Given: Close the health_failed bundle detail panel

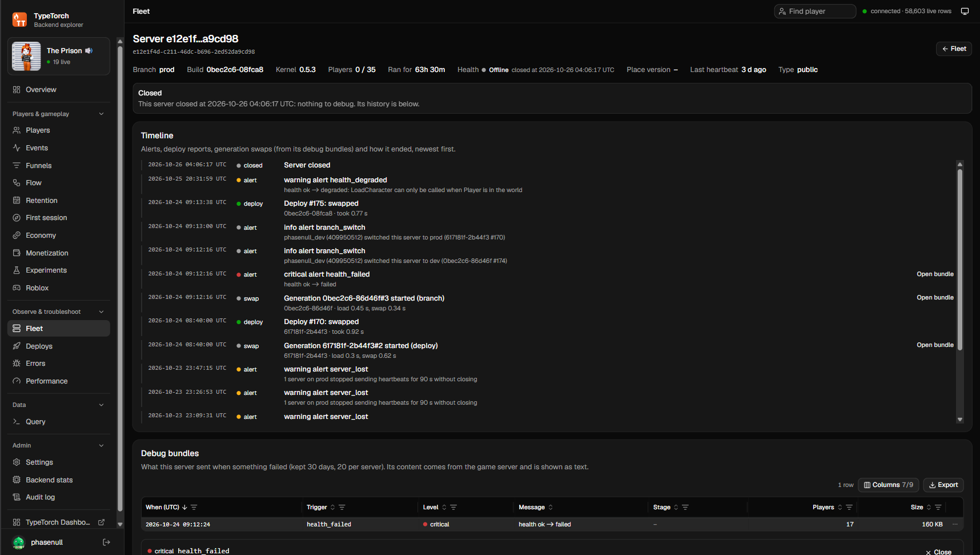Looking at the screenshot, I should click(x=938, y=552).
